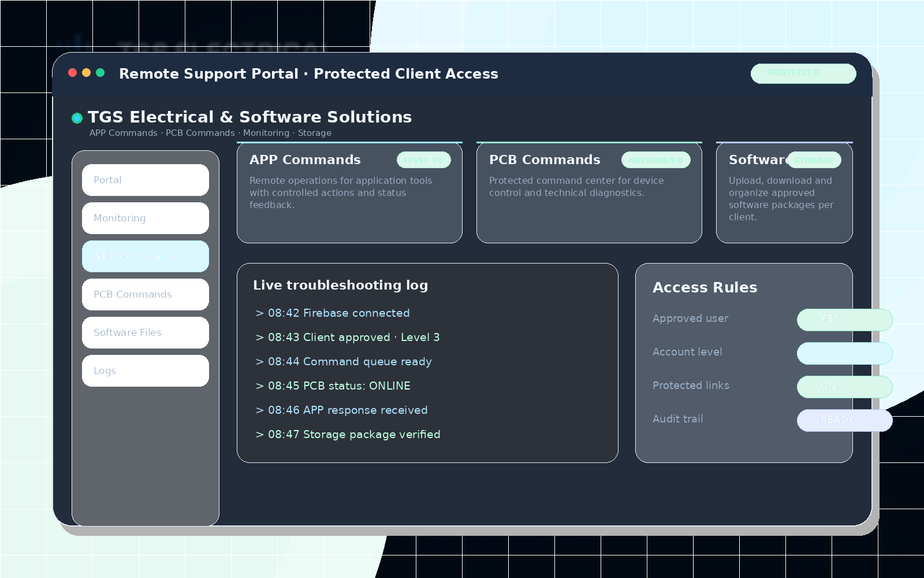Viewport: 924px width, 578px height.
Task: Click the "Protected links" label
Action: (691, 386)
